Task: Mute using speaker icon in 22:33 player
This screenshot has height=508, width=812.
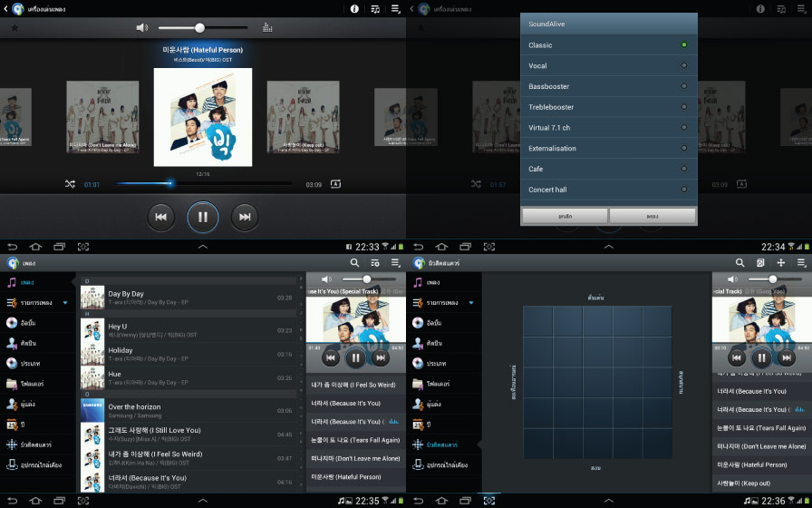Action: click(142, 27)
